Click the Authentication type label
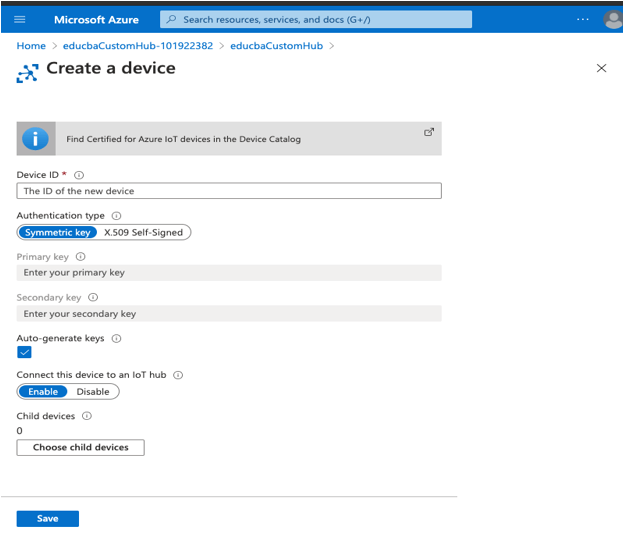This screenshot has height=533, width=623. point(60,216)
